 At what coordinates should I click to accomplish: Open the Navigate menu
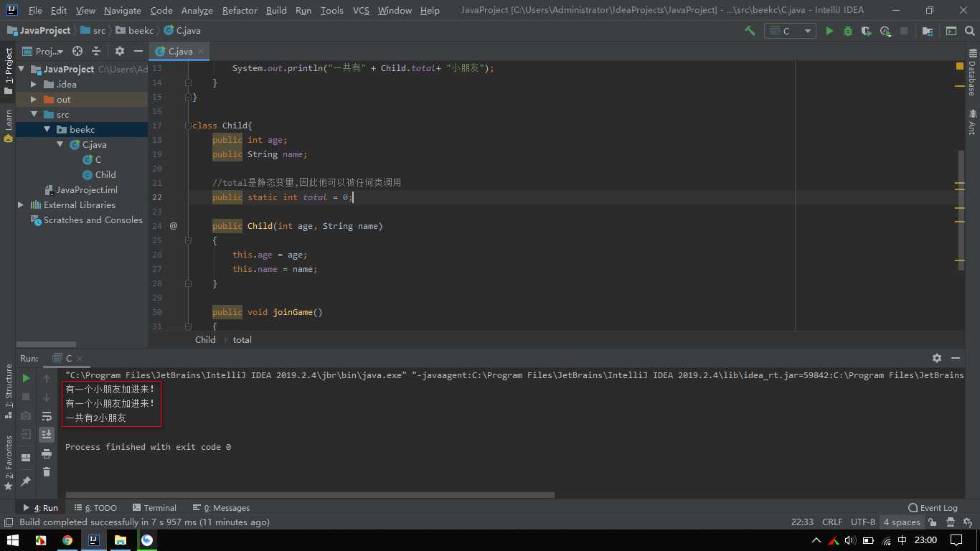[123, 10]
